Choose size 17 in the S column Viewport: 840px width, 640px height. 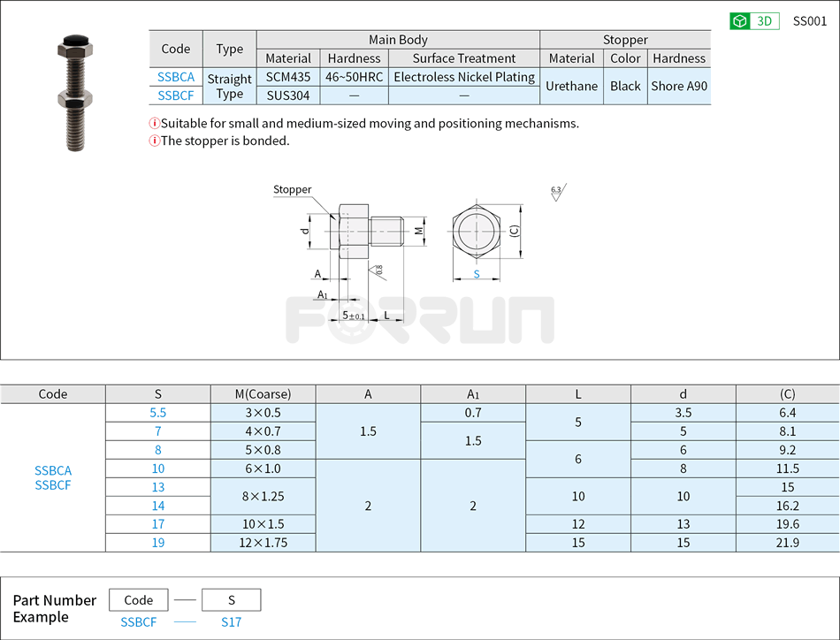click(x=157, y=524)
